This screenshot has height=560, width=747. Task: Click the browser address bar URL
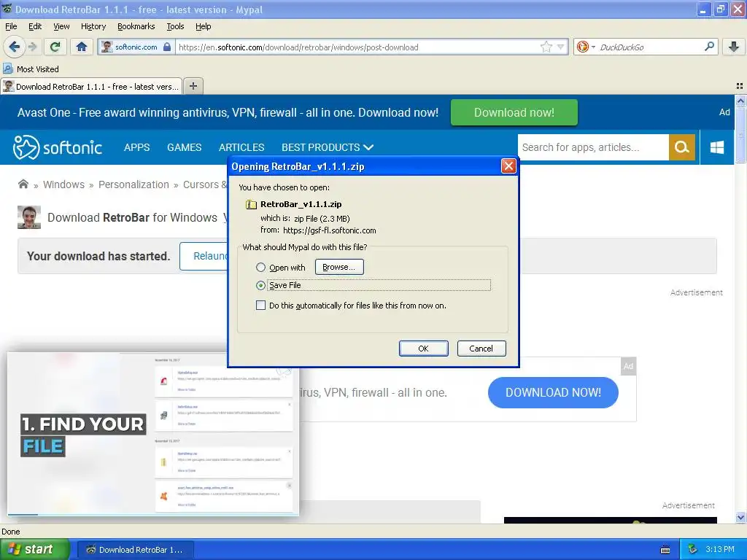coord(357,47)
